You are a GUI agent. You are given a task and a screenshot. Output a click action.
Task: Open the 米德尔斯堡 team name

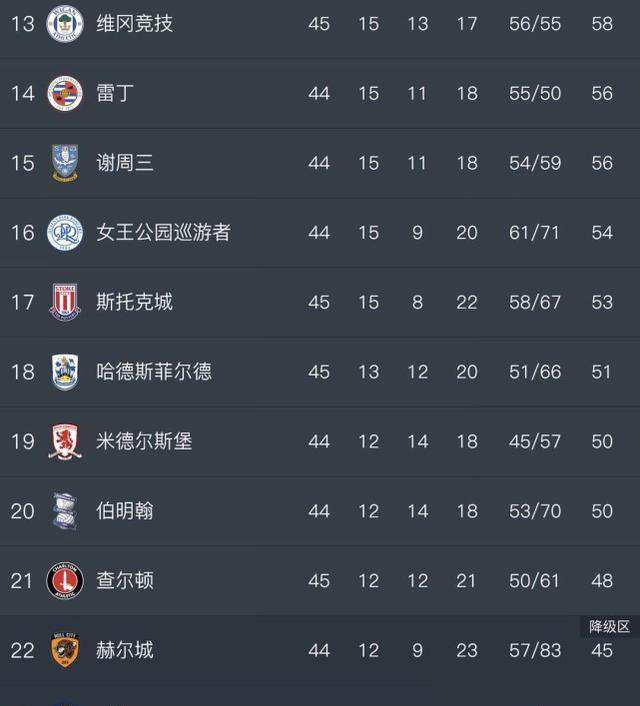[144, 441]
